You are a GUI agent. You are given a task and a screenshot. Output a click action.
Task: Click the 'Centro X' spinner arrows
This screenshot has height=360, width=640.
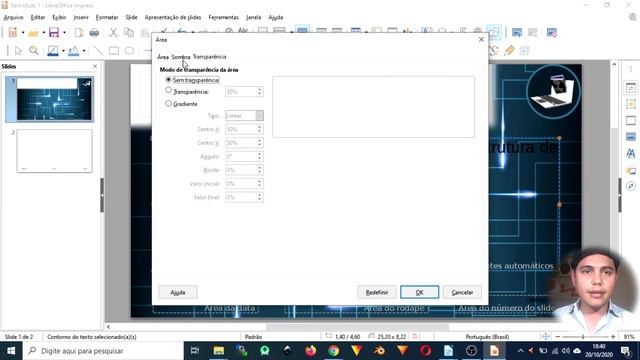pos(259,129)
